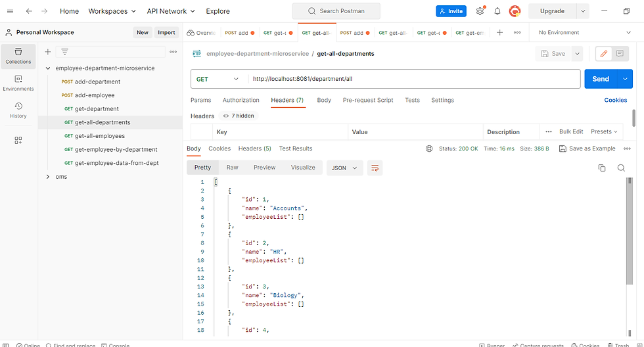The height and width of the screenshot is (347, 644).
Task: Select the Raw response view
Action: 232,168
